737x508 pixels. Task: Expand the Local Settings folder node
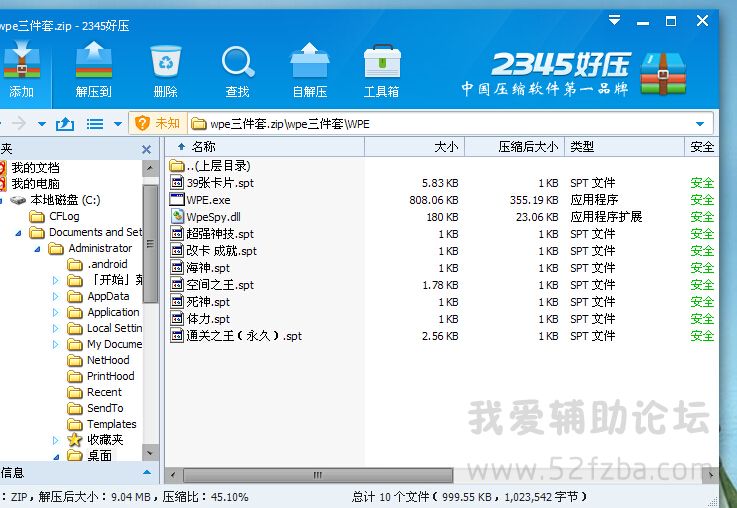tap(56, 328)
